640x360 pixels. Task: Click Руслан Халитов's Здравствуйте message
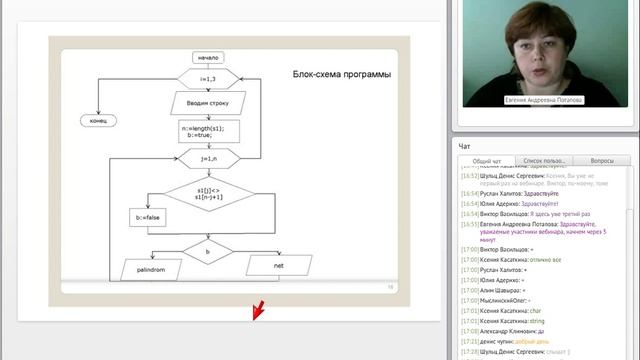510,193
